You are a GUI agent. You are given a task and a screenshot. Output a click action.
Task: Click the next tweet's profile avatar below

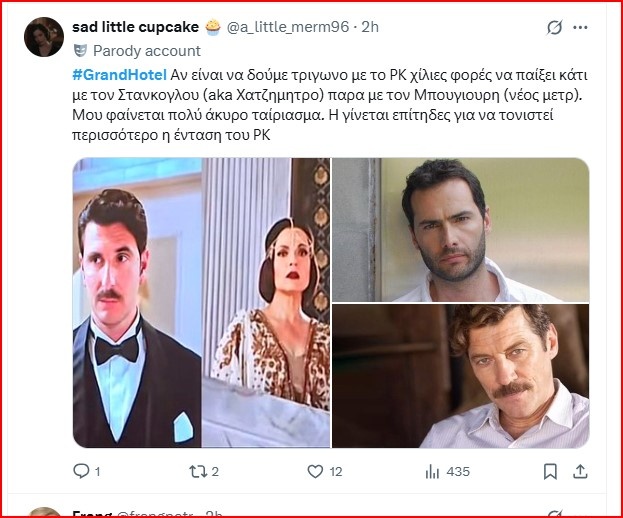[x=44, y=512]
